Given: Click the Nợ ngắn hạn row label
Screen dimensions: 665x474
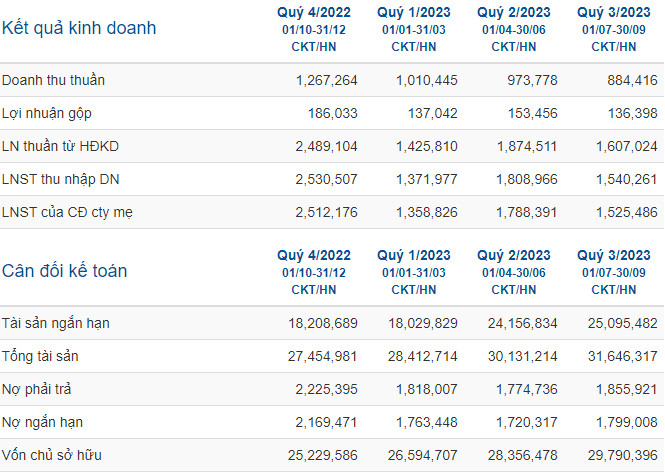Looking at the screenshot, I should (42, 422).
